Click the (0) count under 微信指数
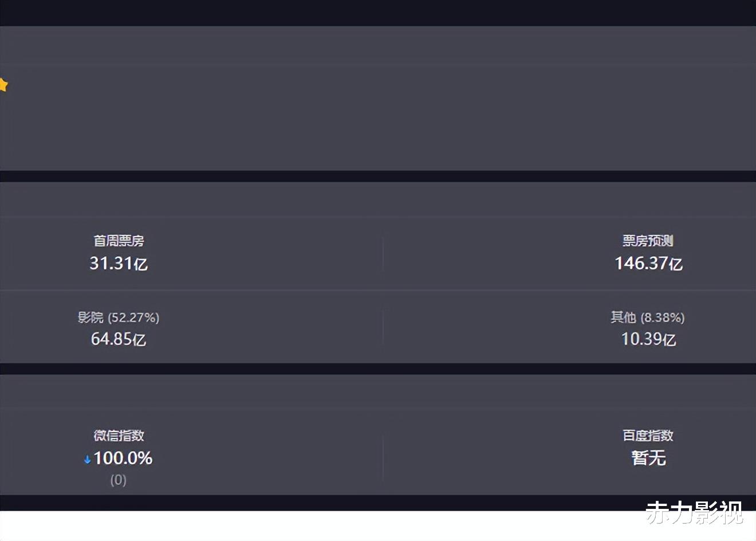This screenshot has height=541, width=756. [x=118, y=480]
